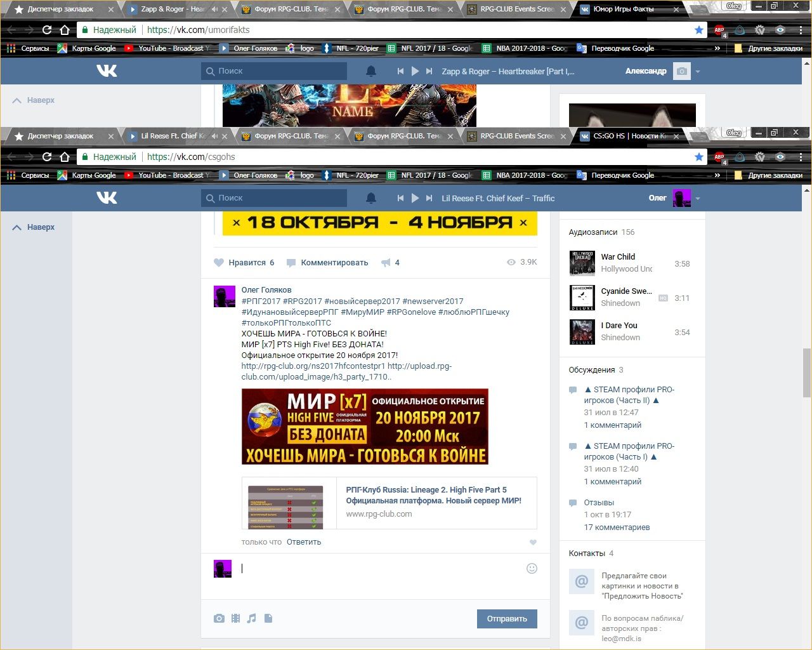
Task: Bookmark the vk.com/csgohs page with the star
Action: [x=699, y=157]
